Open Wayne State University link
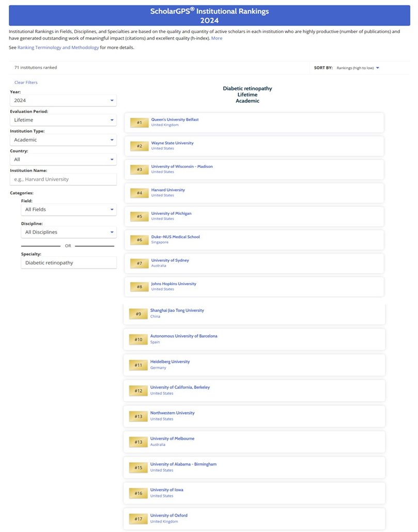418x532 pixels. (173, 143)
